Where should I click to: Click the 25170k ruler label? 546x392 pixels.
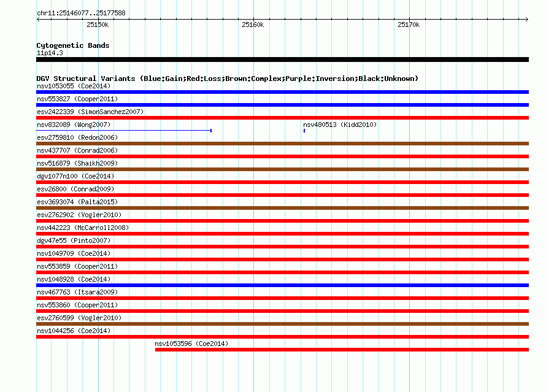tap(409, 25)
